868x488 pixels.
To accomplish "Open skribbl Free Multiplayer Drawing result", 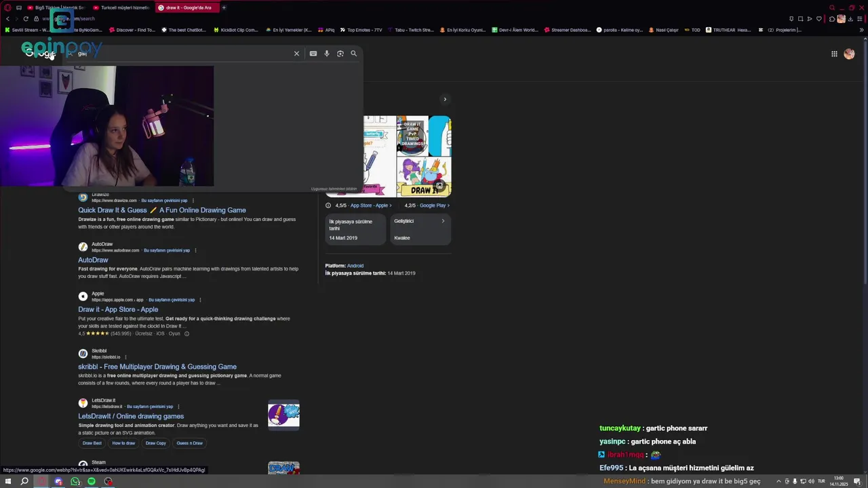I will [x=157, y=367].
